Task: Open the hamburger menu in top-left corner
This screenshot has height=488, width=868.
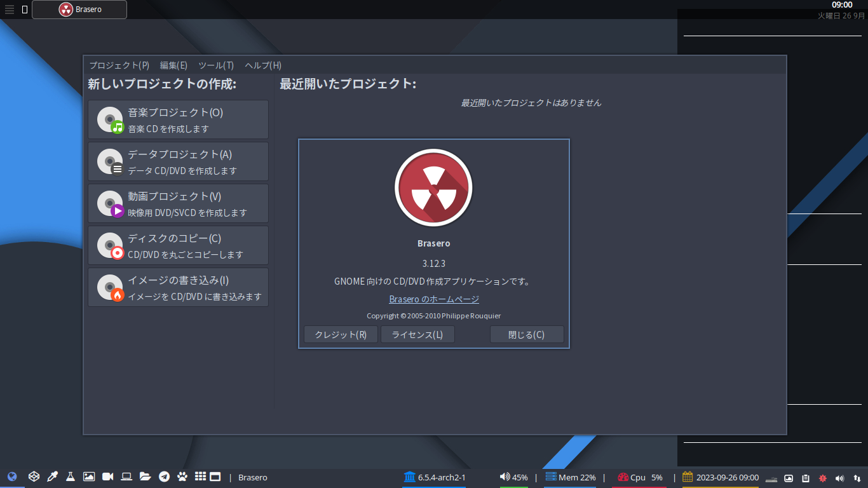Action: tap(10, 10)
